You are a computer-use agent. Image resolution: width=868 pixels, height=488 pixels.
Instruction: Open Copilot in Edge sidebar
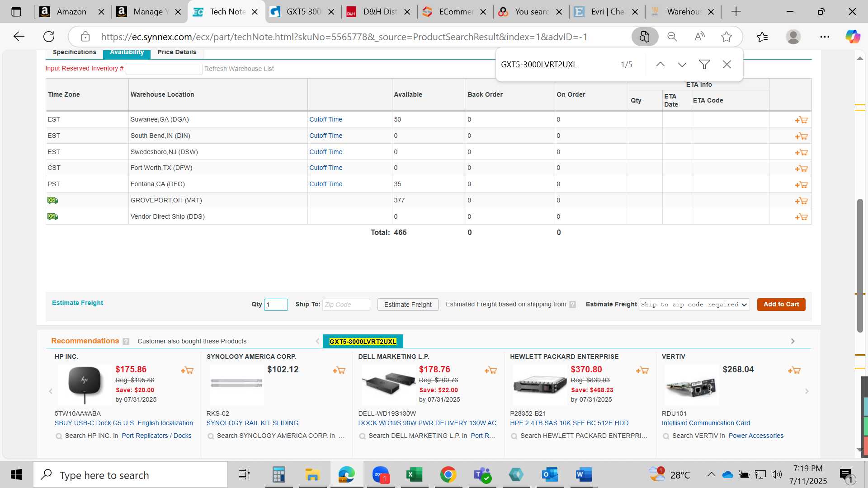853,37
